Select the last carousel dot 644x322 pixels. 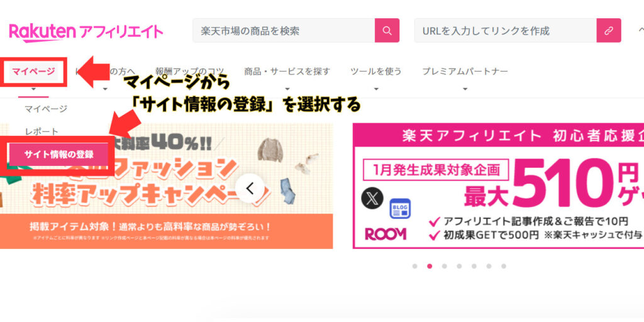(504, 266)
